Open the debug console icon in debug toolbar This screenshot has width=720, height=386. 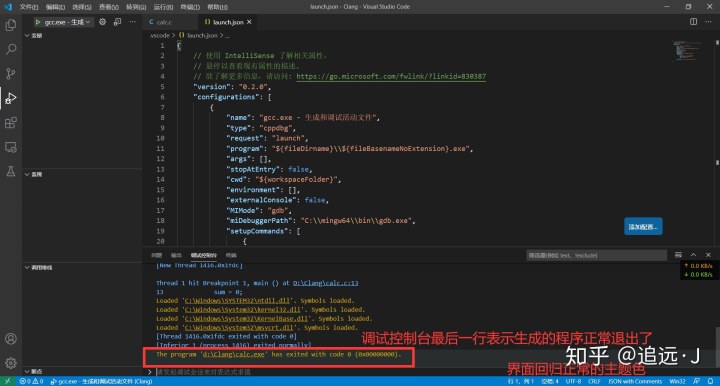point(118,22)
